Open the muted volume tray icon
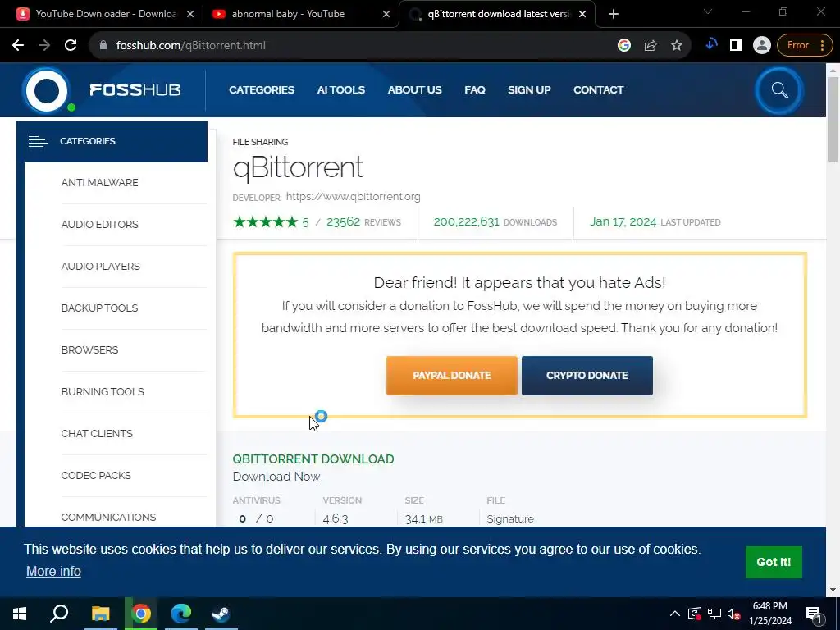Image resolution: width=840 pixels, height=630 pixels. coord(734,614)
